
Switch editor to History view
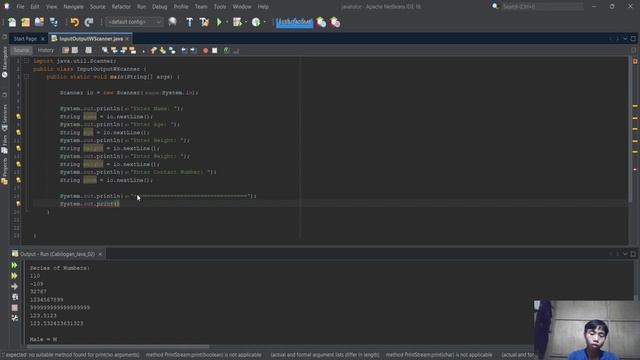coord(46,50)
